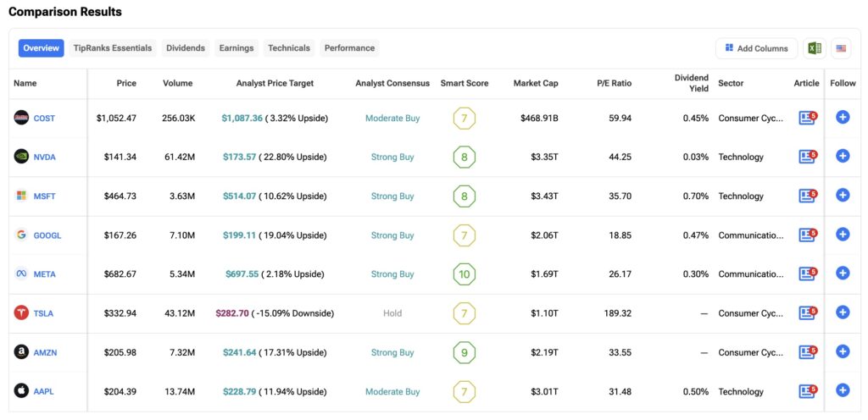Image resolution: width=868 pixels, height=420 pixels.
Task: Click the GOOGL follow plus icon
Action: pyautogui.click(x=843, y=235)
